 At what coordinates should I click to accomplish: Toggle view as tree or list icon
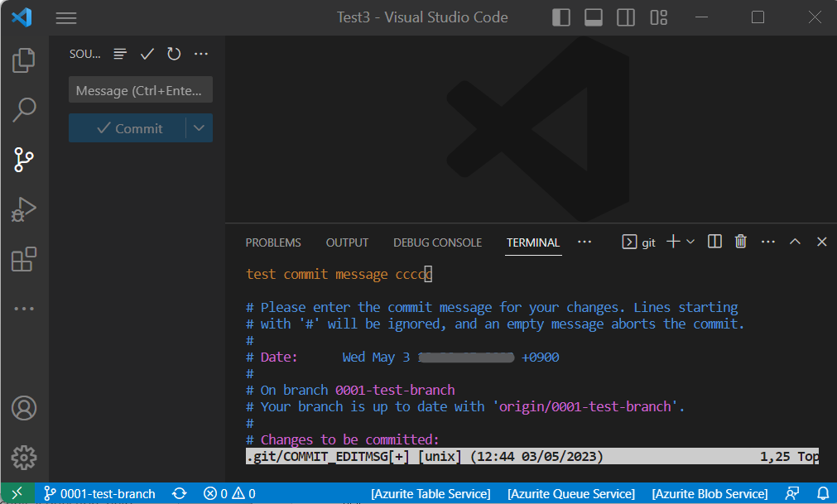120,54
